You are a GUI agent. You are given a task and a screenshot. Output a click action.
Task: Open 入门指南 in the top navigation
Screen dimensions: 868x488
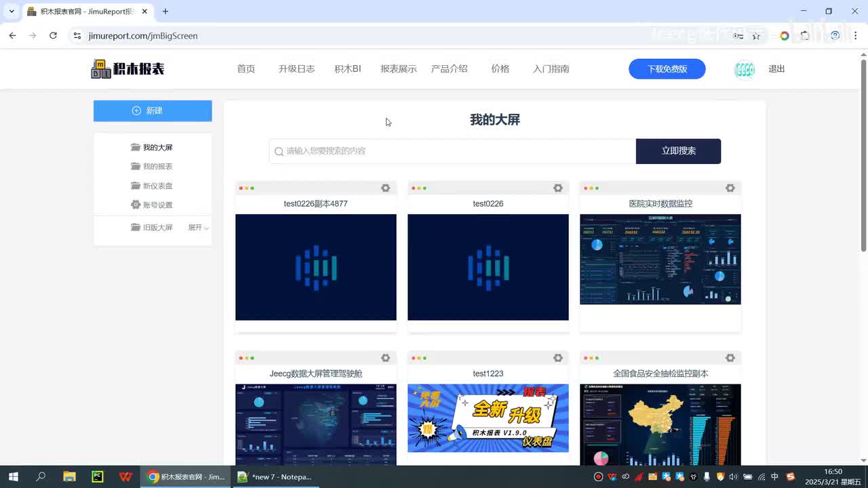pos(551,69)
